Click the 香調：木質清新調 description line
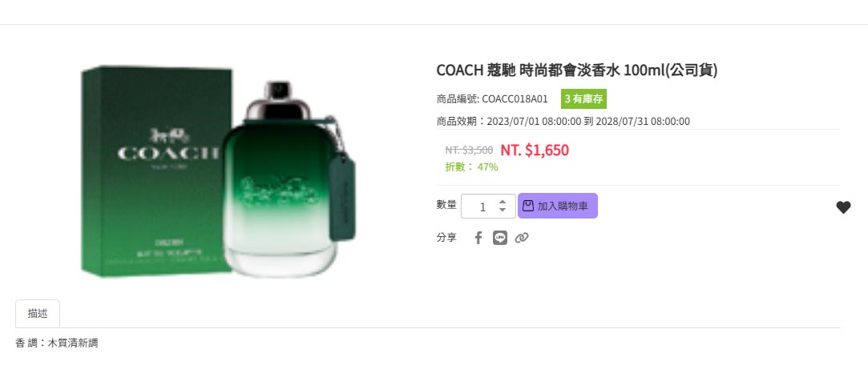Screen dimensions: 868x369 coord(56,343)
